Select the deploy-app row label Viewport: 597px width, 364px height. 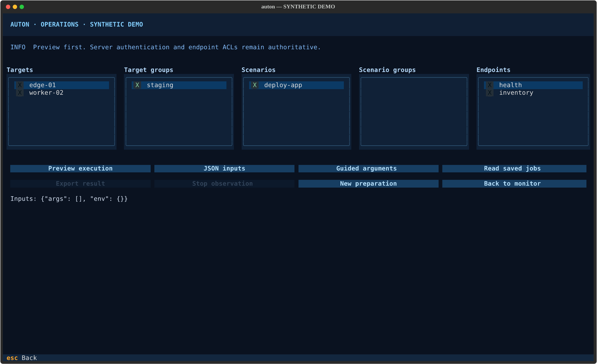pos(283,85)
